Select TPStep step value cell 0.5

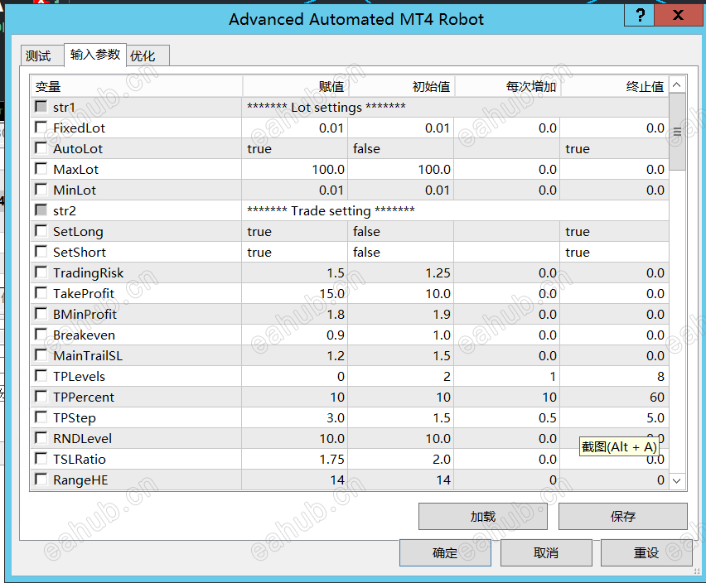click(x=507, y=417)
